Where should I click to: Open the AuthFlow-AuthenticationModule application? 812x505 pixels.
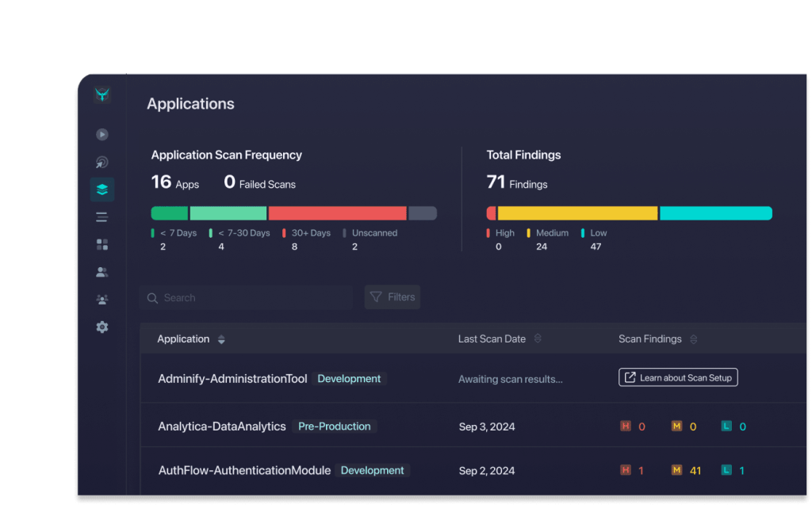[244, 471]
